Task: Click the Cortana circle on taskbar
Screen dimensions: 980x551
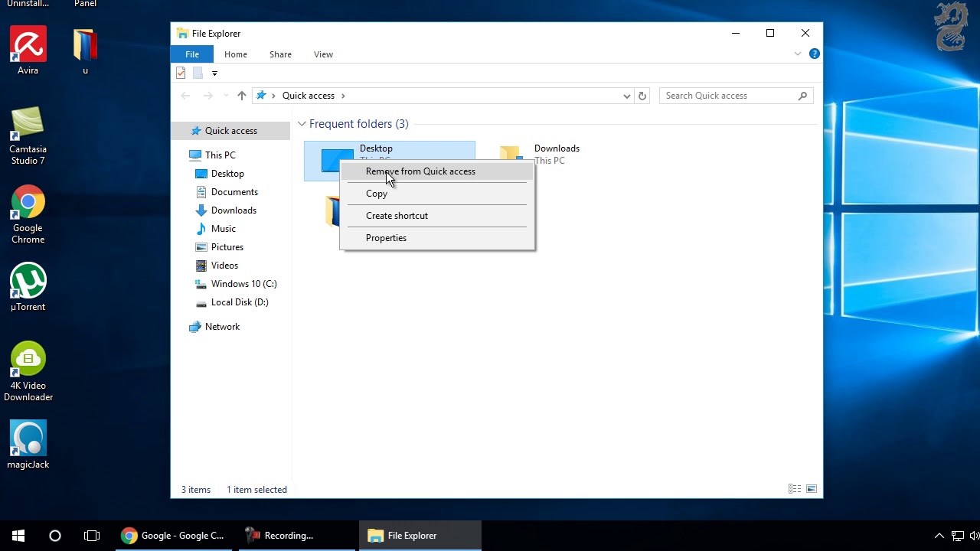Action: click(55, 536)
